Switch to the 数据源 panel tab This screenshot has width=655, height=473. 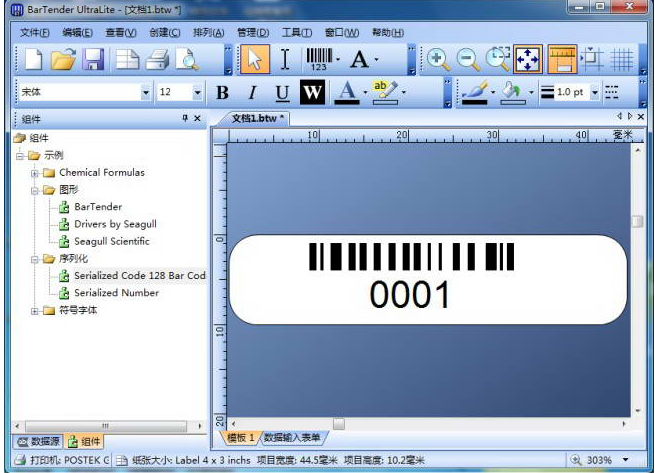[x=38, y=441]
